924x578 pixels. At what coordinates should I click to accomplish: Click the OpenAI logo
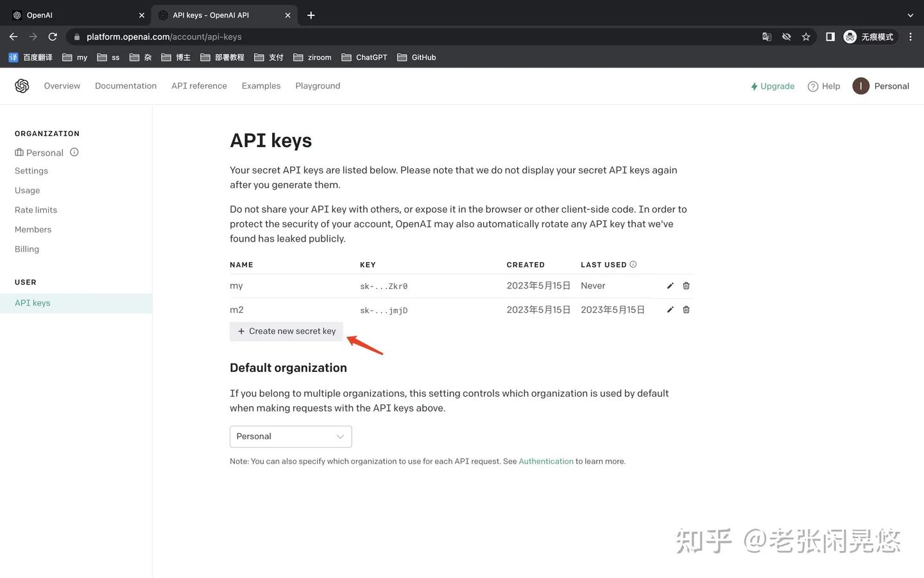(22, 85)
